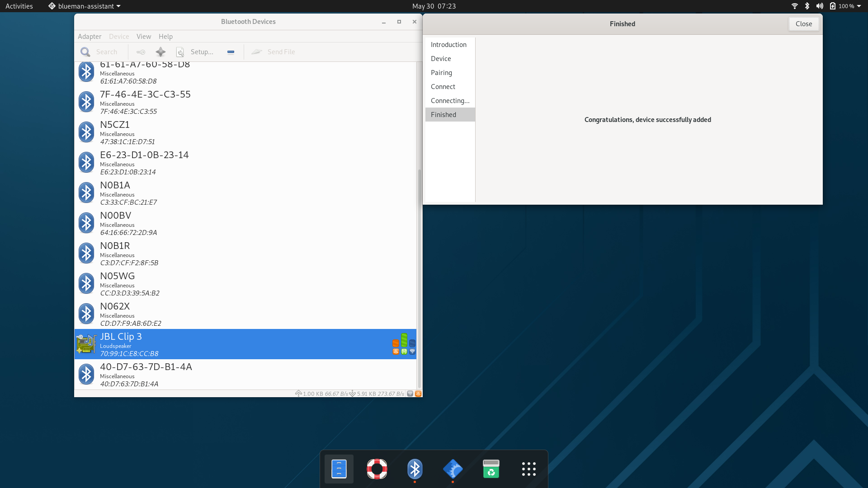Open Bluetooth manager from the dock
The image size is (868, 488).
415,469
